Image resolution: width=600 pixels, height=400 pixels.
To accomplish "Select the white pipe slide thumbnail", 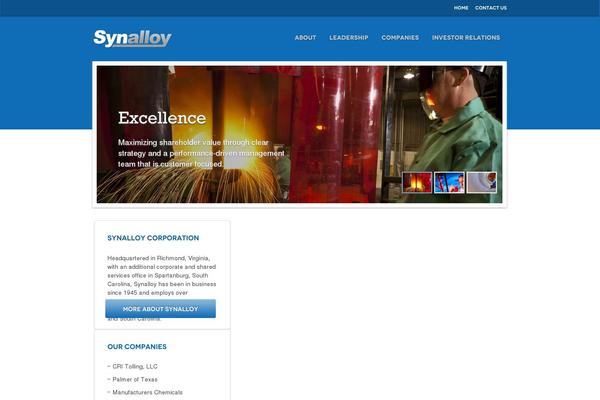I will 482,182.
